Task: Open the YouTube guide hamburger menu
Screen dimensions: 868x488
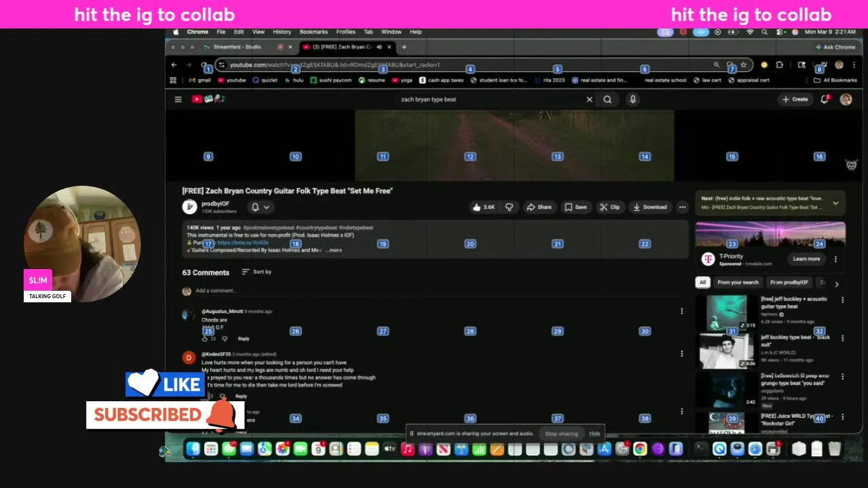Action: click(x=178, y=100)
